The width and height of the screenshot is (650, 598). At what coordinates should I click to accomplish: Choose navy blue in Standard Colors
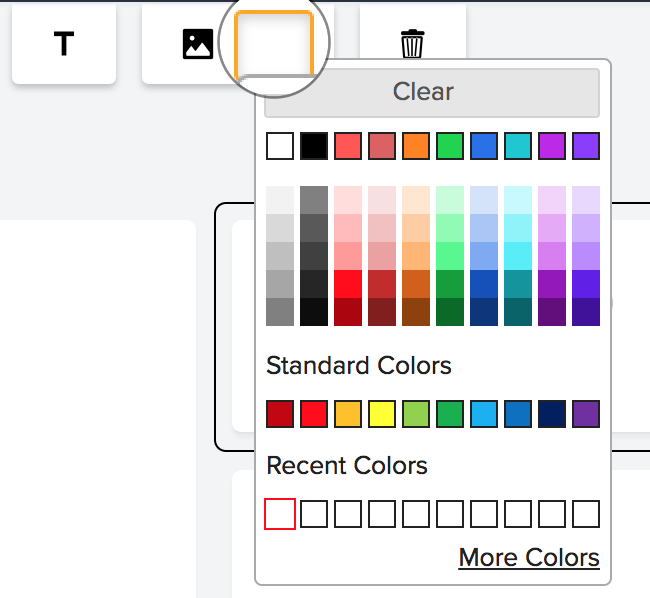[552, 414]
